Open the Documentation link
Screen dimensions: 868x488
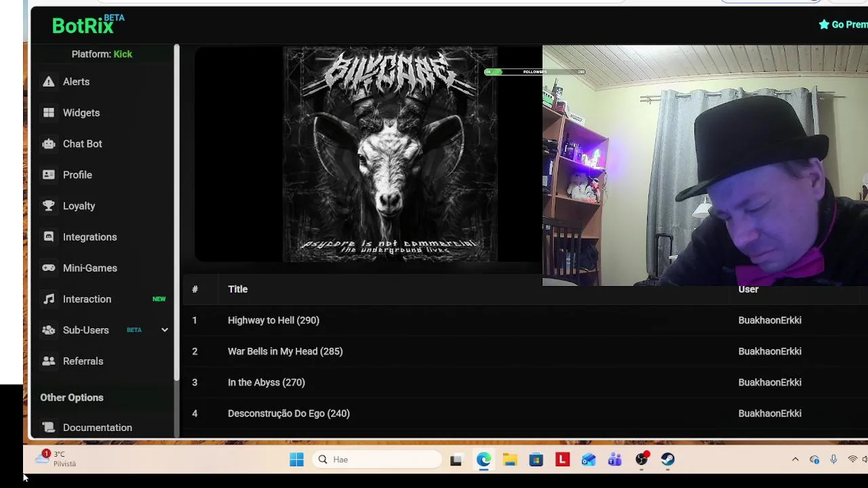pos(98,428)
